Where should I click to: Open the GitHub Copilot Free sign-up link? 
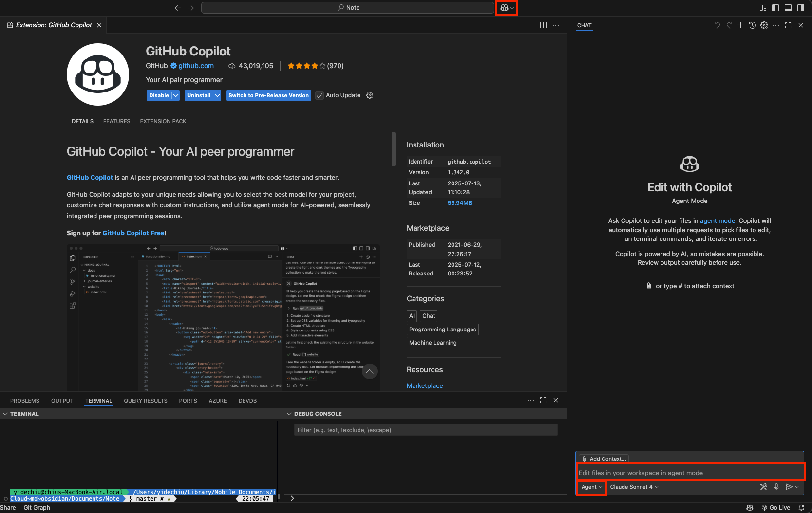[x=133, y=233]
